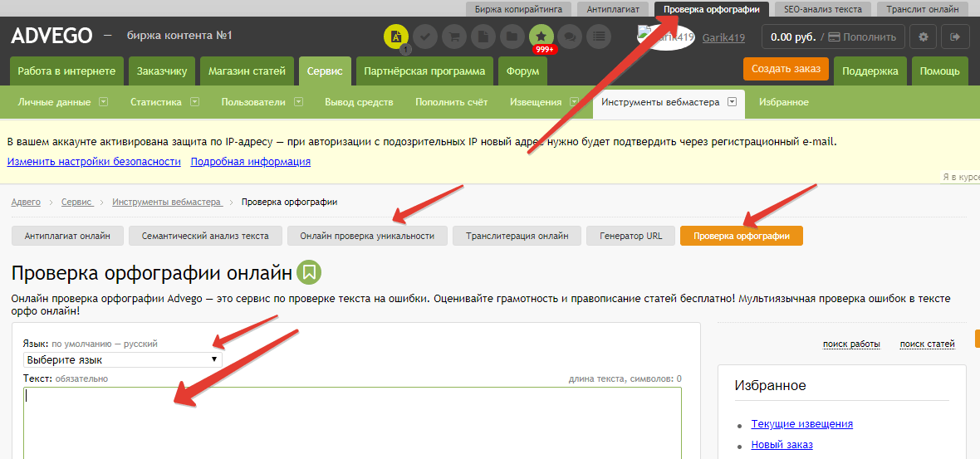Open Магазин статей menu tab

click(247, 71)
